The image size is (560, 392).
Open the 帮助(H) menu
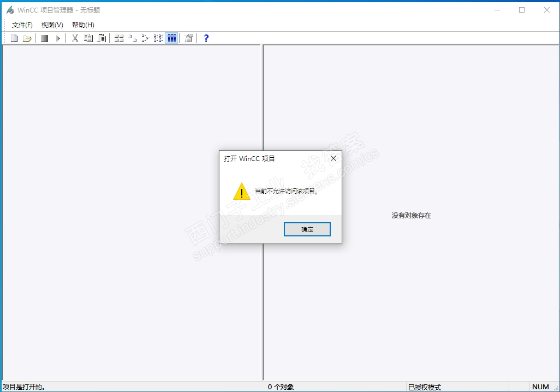click(83, 25)
